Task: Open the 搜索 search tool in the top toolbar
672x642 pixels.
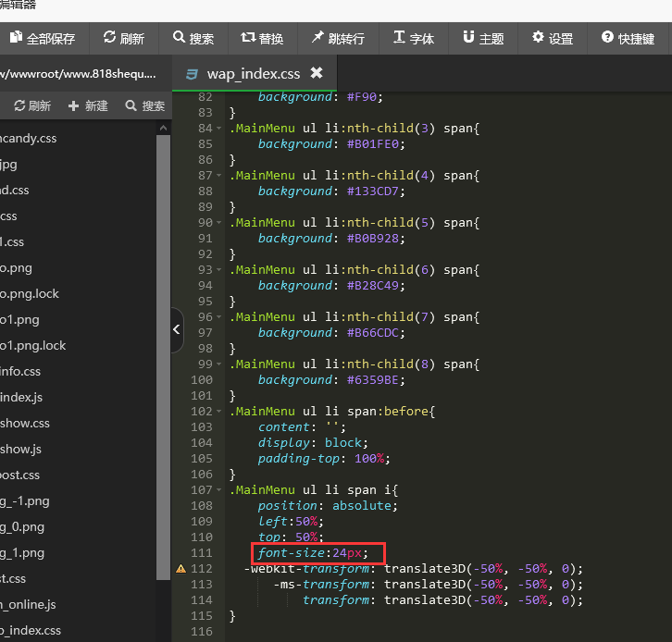Action: pos(193,39)
